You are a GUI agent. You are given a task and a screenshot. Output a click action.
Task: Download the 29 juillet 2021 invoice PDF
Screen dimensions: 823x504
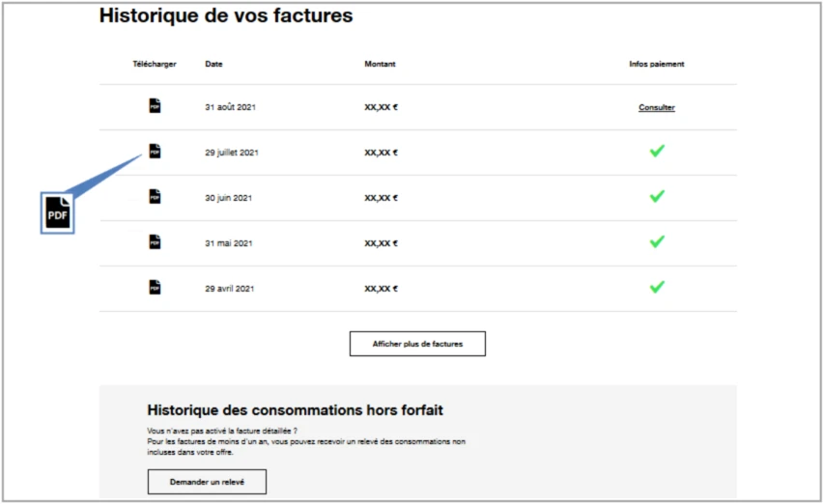coord(155,152)
